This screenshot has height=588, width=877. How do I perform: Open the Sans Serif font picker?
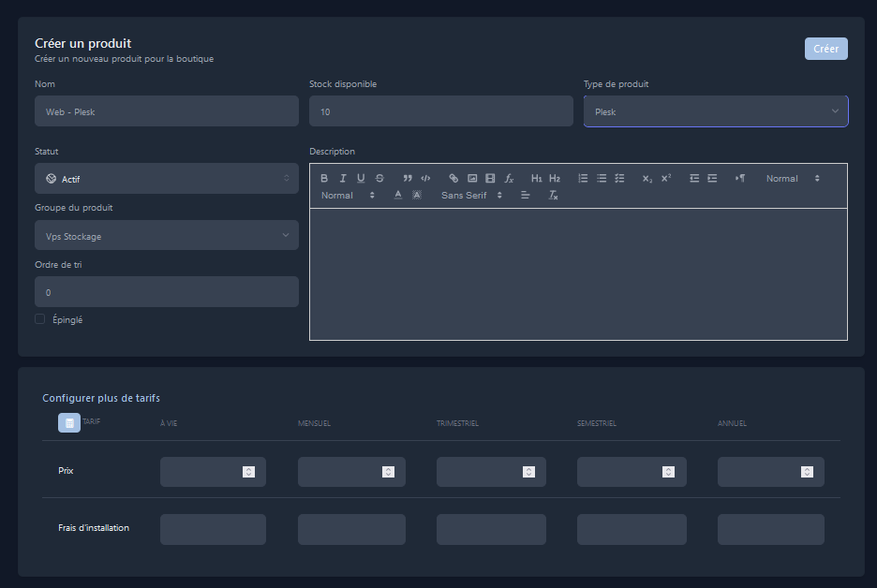pos(471,196)
